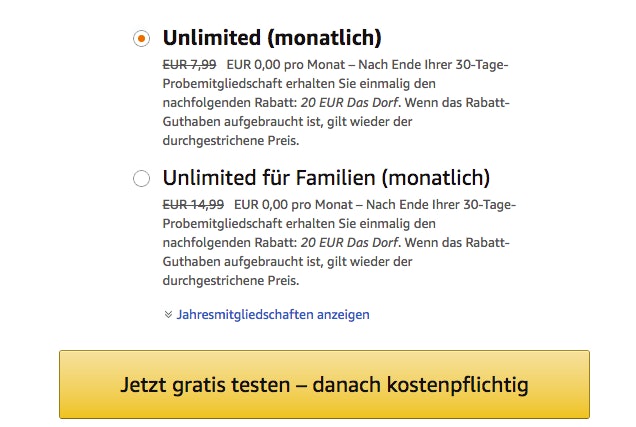The image size is (636, 427).
Task: Click the 'Unlimited (monatlich)' heading label
Action: [272, 39]
